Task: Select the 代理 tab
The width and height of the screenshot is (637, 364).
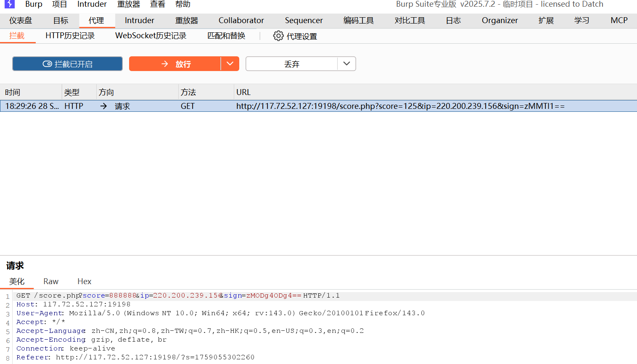Action: (96, 20)
